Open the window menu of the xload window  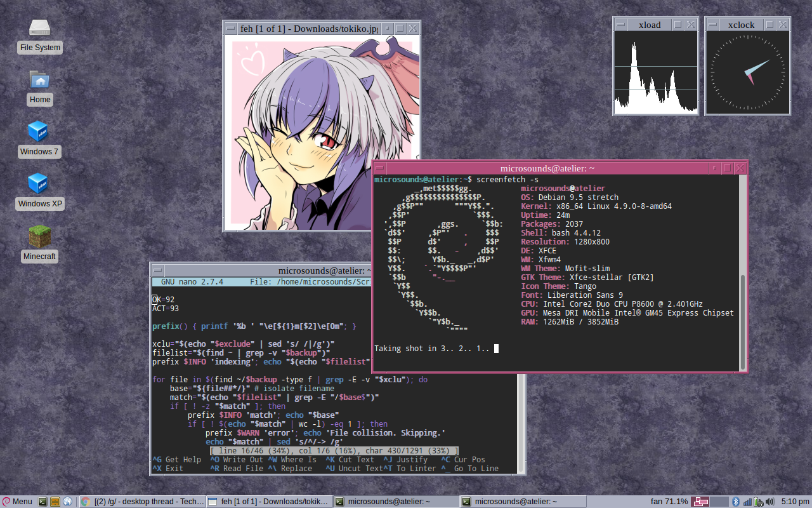[621, 25]
